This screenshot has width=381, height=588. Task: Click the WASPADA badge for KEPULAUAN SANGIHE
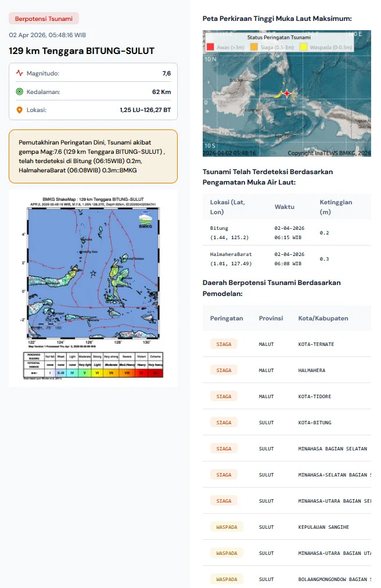click(x=227, y=527)
